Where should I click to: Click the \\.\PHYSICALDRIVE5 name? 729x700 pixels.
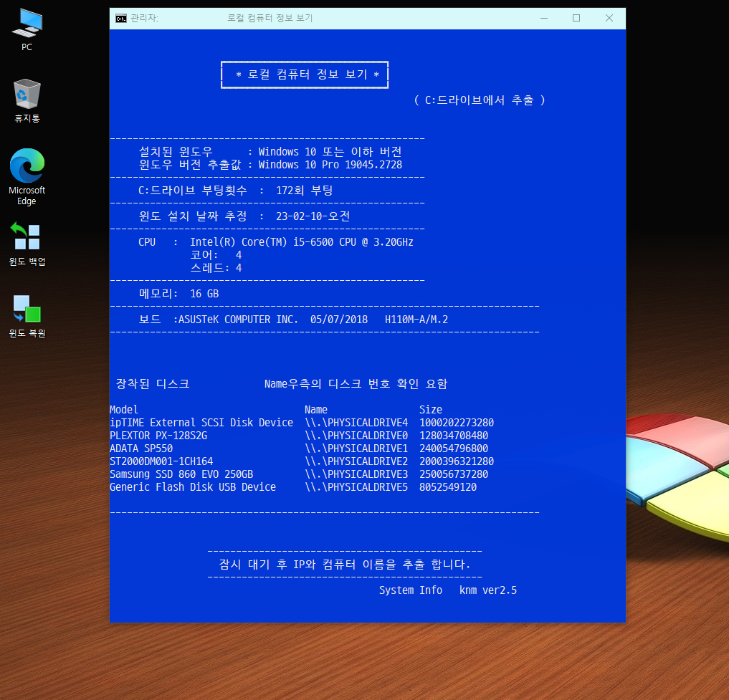pos(356,488)
